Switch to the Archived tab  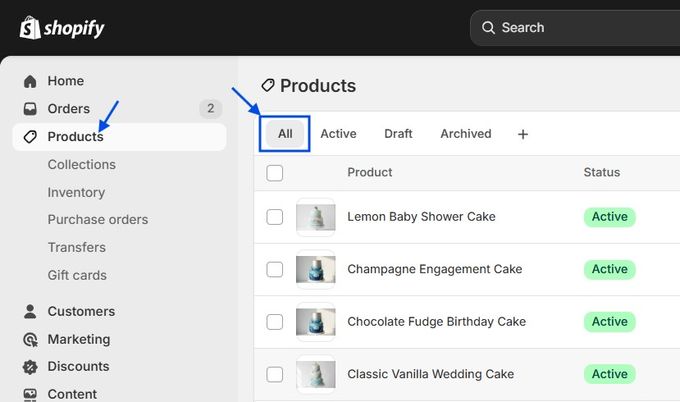click(x=466, y=134)
